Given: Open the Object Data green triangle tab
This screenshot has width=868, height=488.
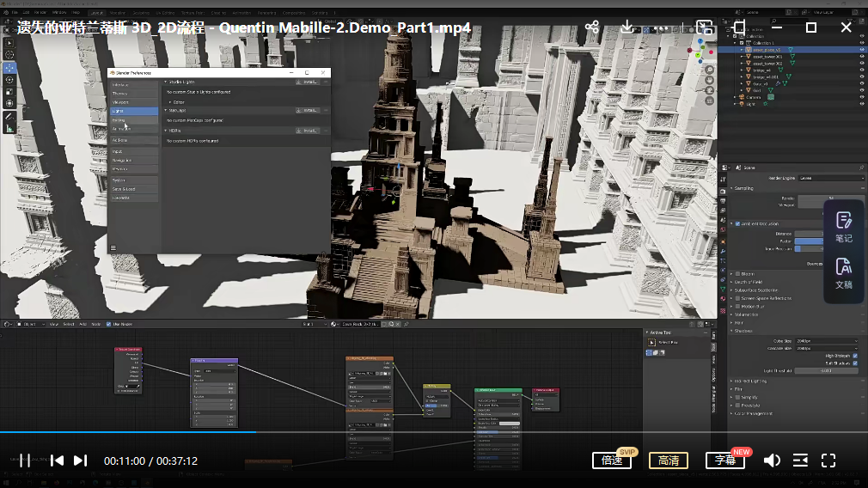Looking at the screenshot, I should (723, 290).
